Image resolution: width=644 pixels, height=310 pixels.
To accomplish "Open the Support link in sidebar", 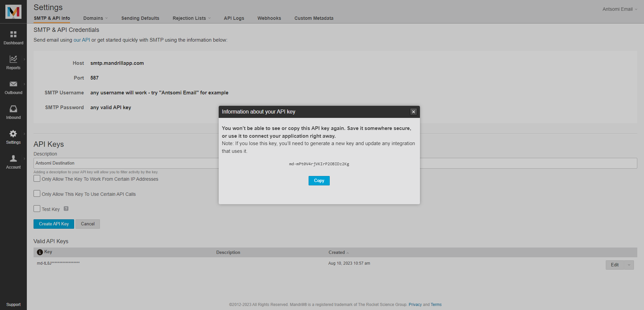I will 13,305.
